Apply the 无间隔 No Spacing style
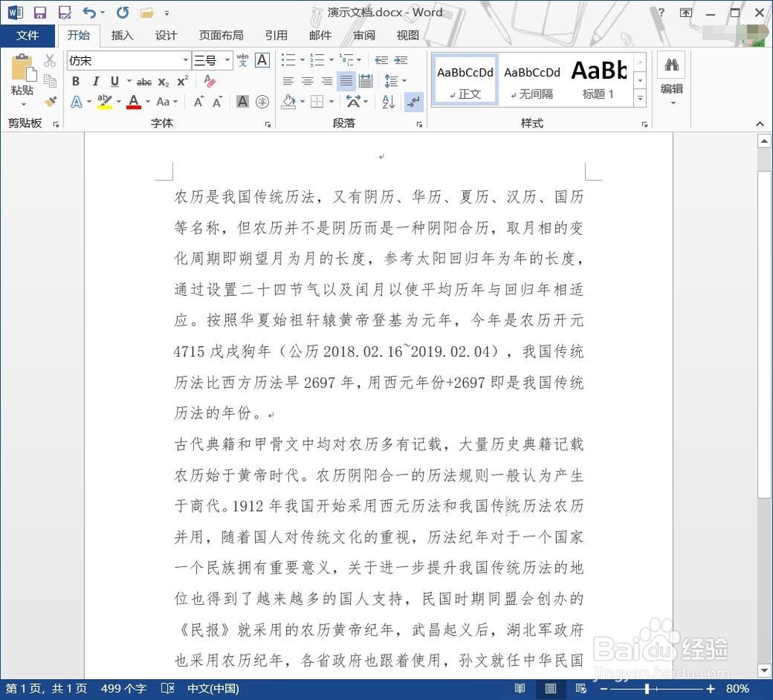The image size is (773, 700). (x=532, y=80)
